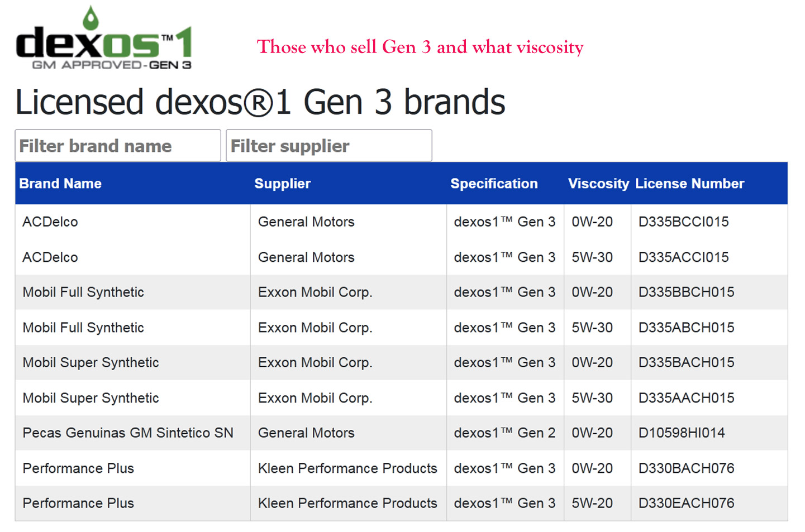This screenshot has height=532, width=805.
Task: Select license number D335BCCI015
Action: pos(683,222)
